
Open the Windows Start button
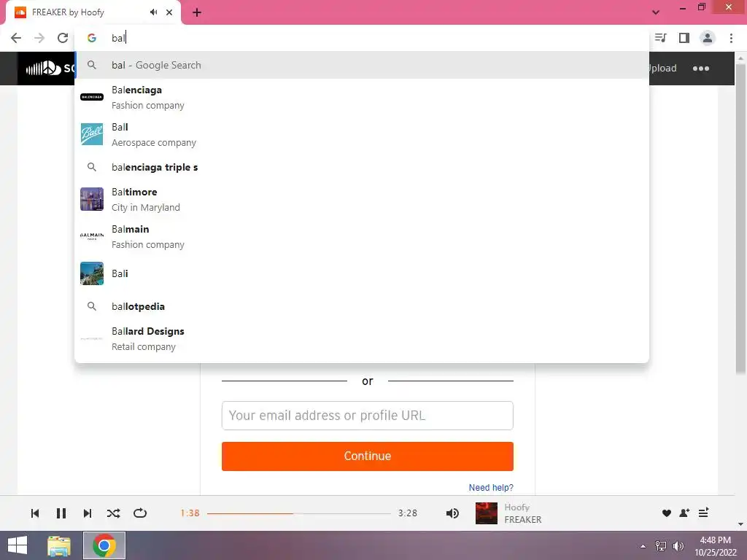18,545
